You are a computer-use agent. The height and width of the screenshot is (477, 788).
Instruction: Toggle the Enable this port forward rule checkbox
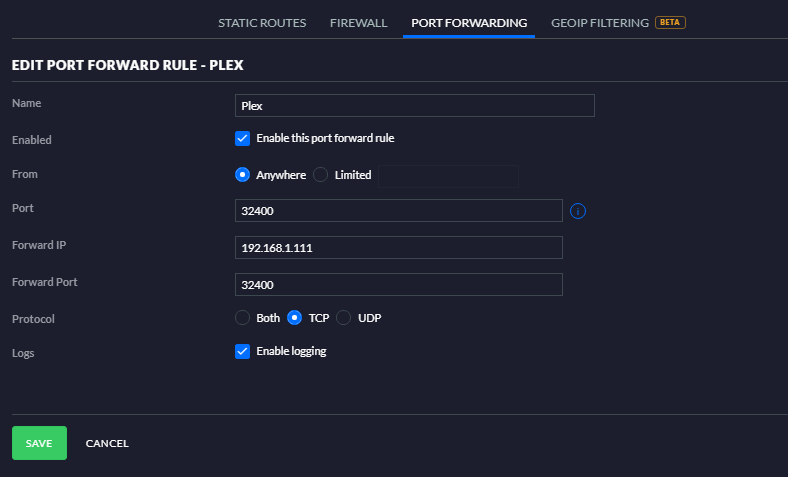pos(242,138)
